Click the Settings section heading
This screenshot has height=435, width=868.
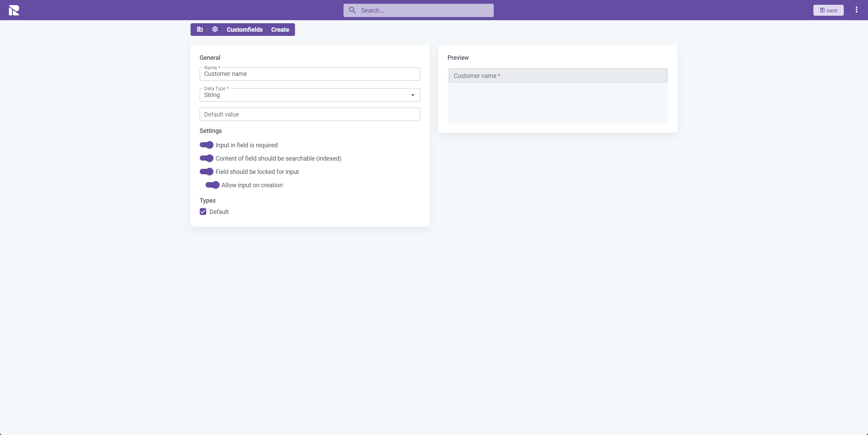(211, 131)
